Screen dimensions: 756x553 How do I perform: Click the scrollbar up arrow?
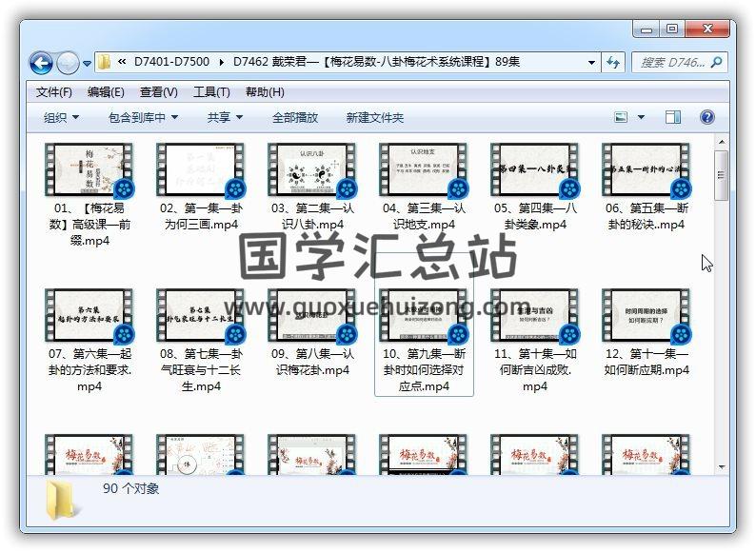722,142
